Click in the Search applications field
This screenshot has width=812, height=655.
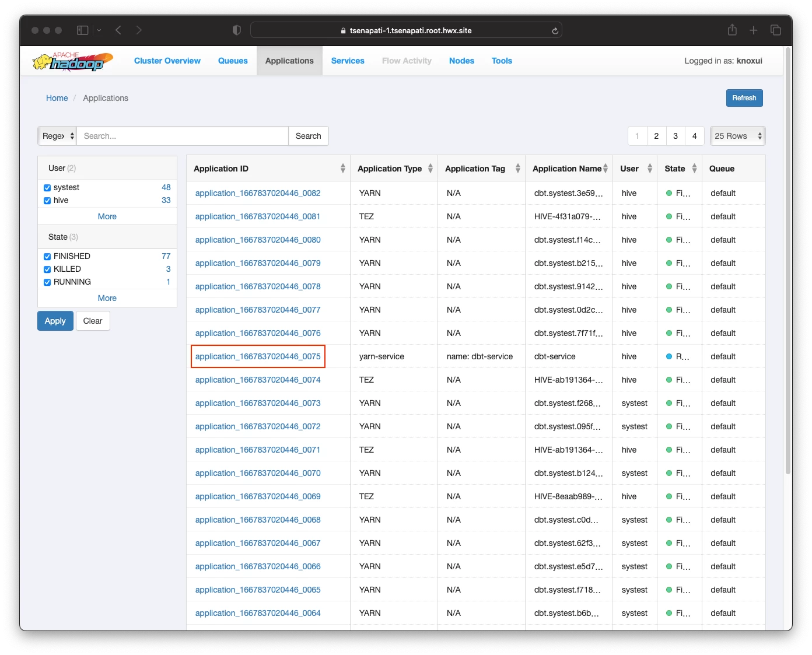[x=183, y=136]
